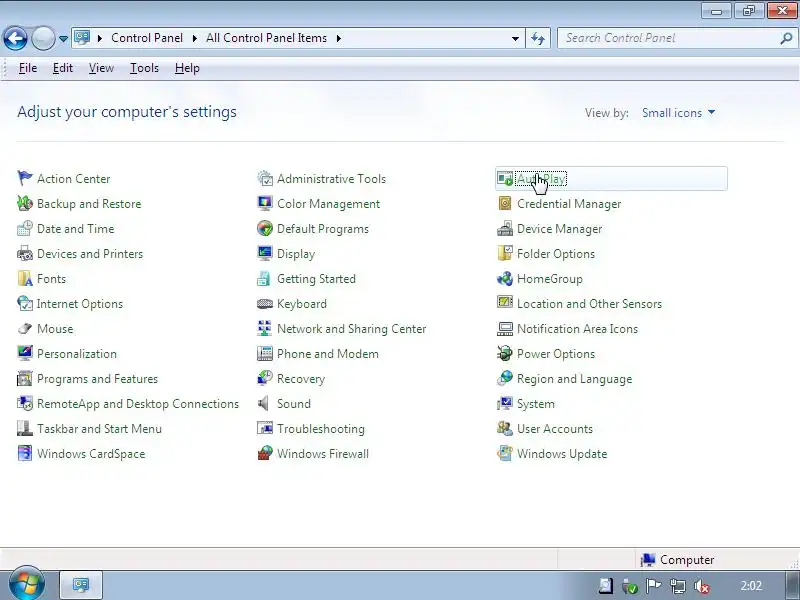Image resolution: width=800 pixels, height=600 pixels.
Task: Click the Network and Sharing Center icon
Action: [x=265, y=328]
